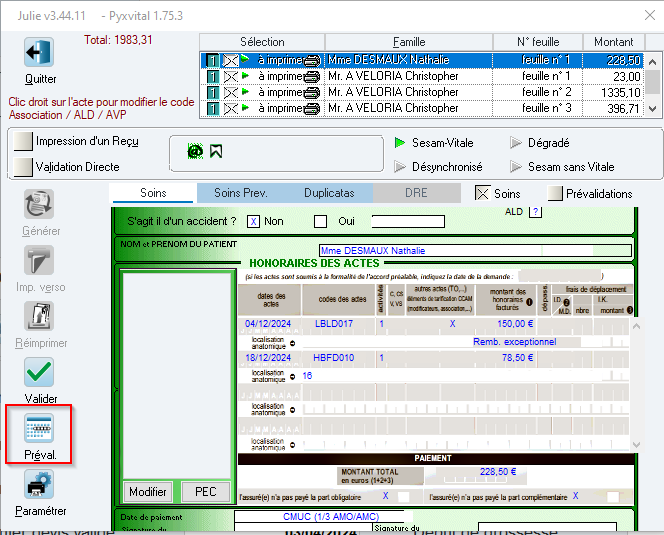Click the amount 150,00 €
The image size is (664, 535).
[515, 324]
